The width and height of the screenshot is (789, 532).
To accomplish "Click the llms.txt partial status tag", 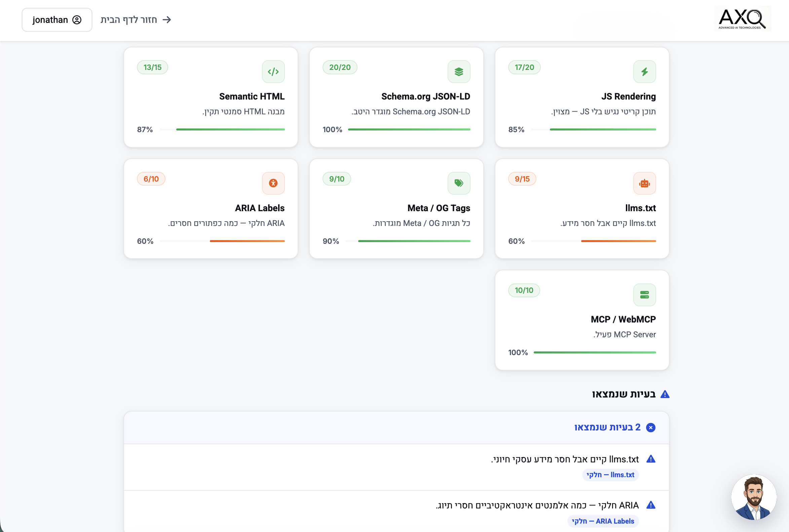I will 610,474.
